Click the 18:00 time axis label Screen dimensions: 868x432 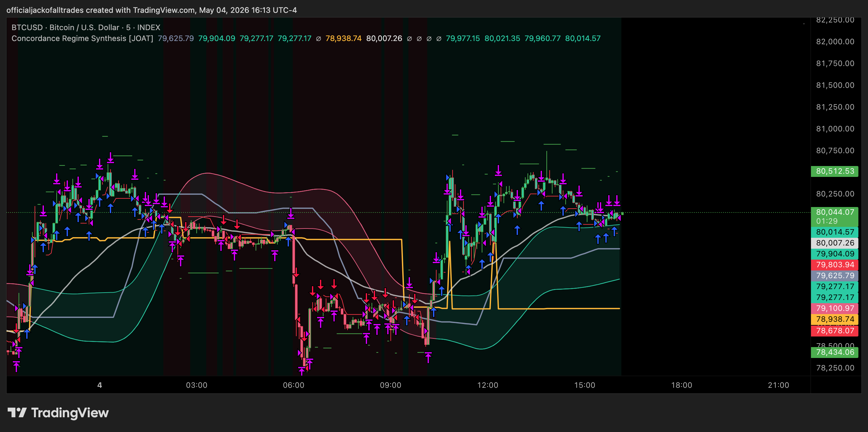coord(681,385)
